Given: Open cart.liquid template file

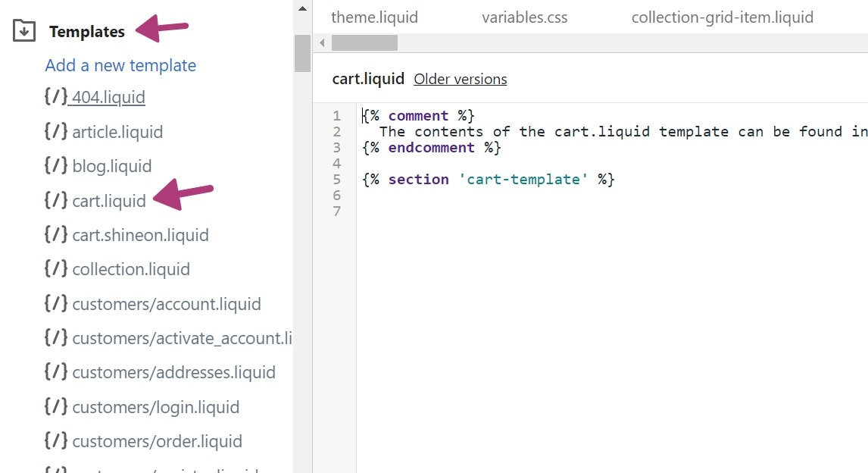Looking at the screenshot, I should coord(109,201).
